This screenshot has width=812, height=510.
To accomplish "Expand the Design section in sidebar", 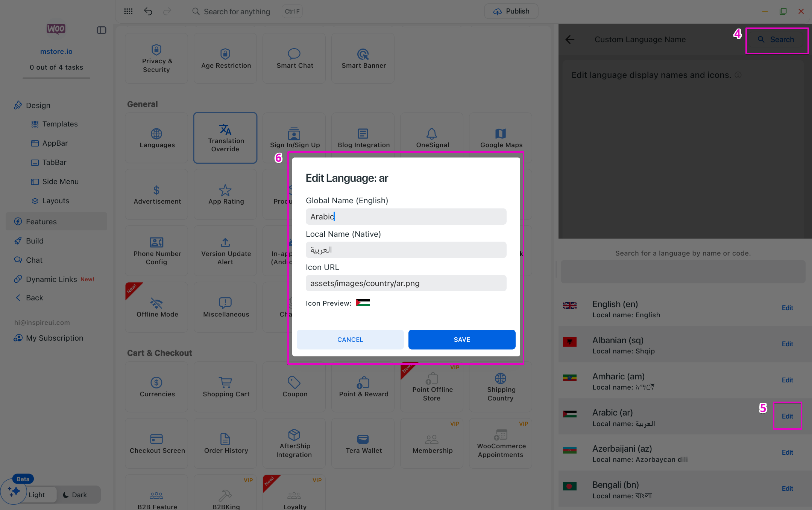I will 38,105.
